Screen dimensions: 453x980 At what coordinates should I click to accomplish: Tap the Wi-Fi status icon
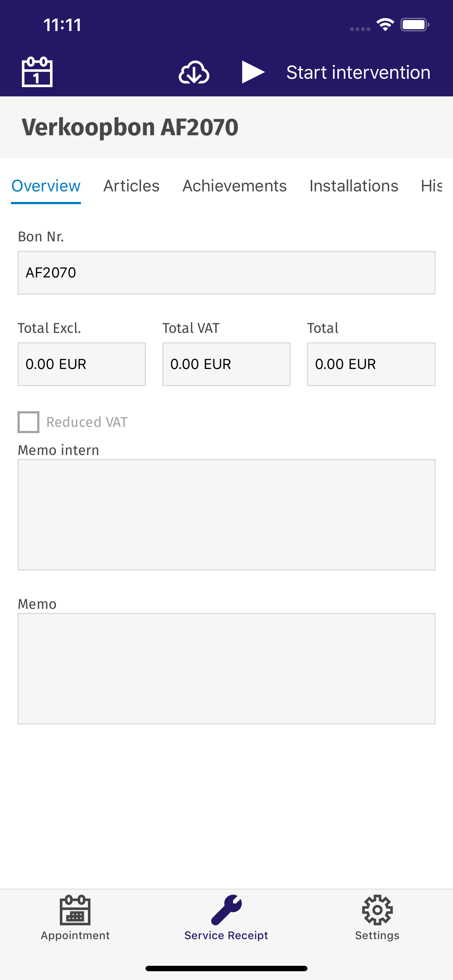click(x=385, y=25)
